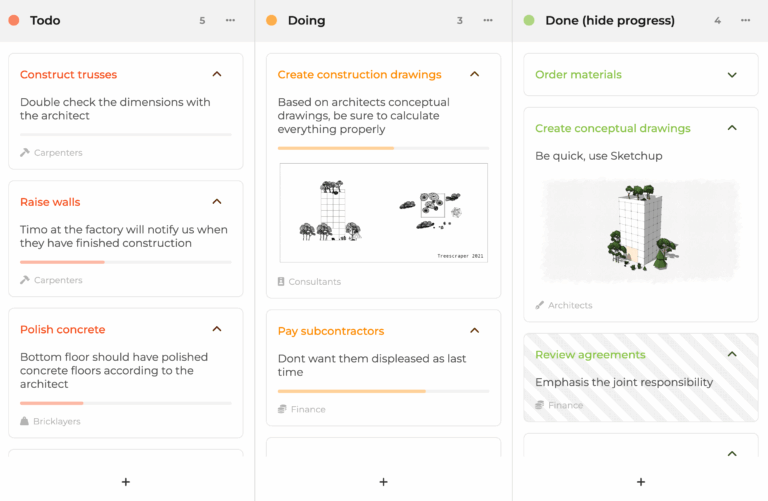Open the Doing column three-dot menu
This screenshot has width=768, height=501.
click(x=488, y=20)
